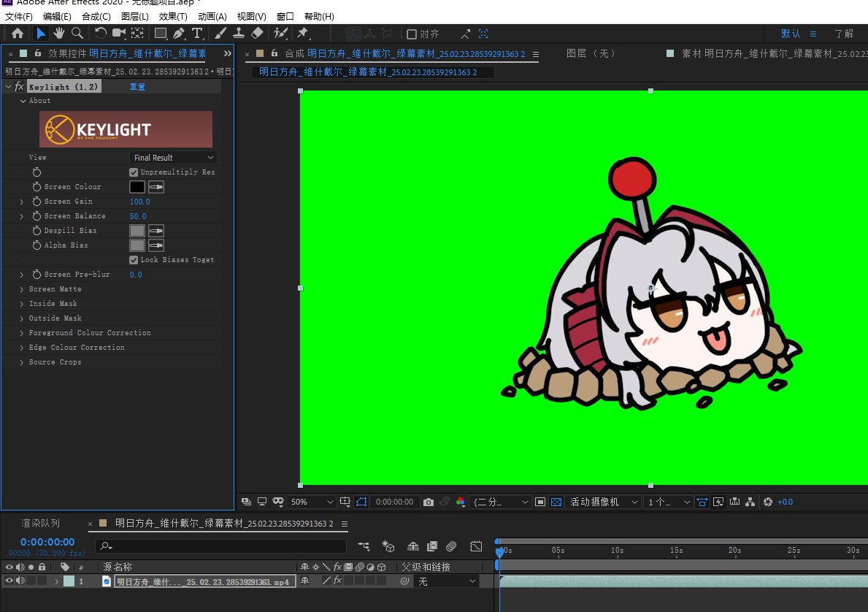The image size is (868, 612).
Task: Click the Screen Colour eyedropper
Action: (x=156, y=187)
